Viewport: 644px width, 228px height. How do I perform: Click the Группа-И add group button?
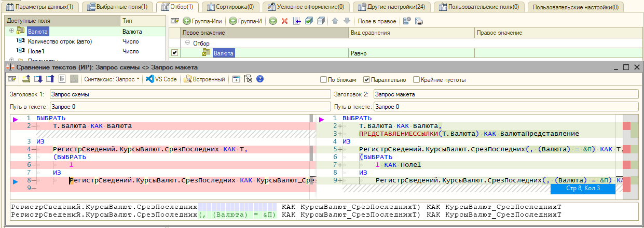[x=246, y=21]
